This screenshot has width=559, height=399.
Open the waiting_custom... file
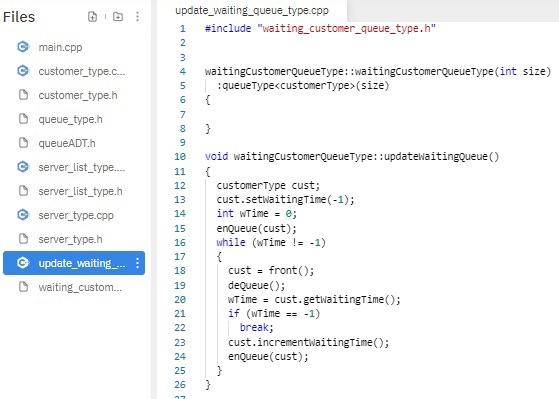pyautogui.click(x=80, y=287)
